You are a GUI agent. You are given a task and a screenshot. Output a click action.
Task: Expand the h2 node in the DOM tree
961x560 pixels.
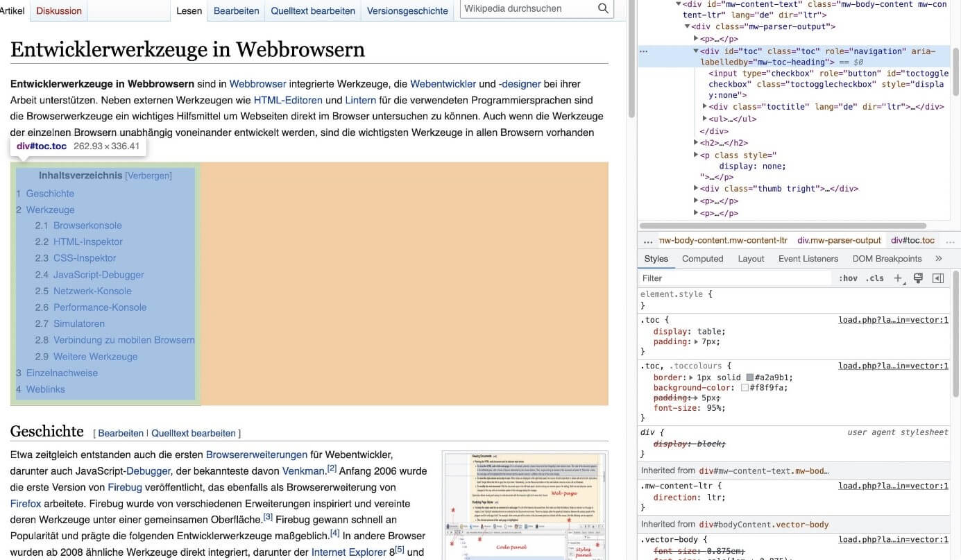coord(696,143)
